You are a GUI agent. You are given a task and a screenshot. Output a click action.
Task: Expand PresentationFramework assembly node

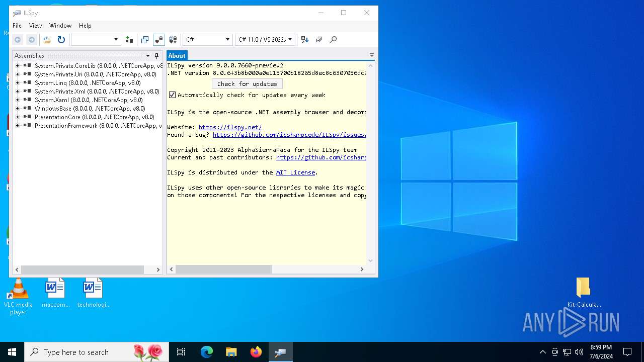coord(17,126)
